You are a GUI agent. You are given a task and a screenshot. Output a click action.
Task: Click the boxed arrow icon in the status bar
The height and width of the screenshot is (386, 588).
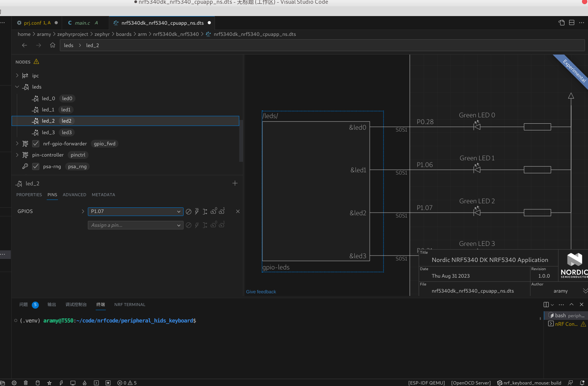point(108,383)
